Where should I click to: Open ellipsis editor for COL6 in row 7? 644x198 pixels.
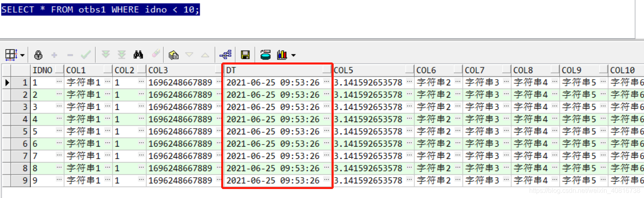coord(458,155)
